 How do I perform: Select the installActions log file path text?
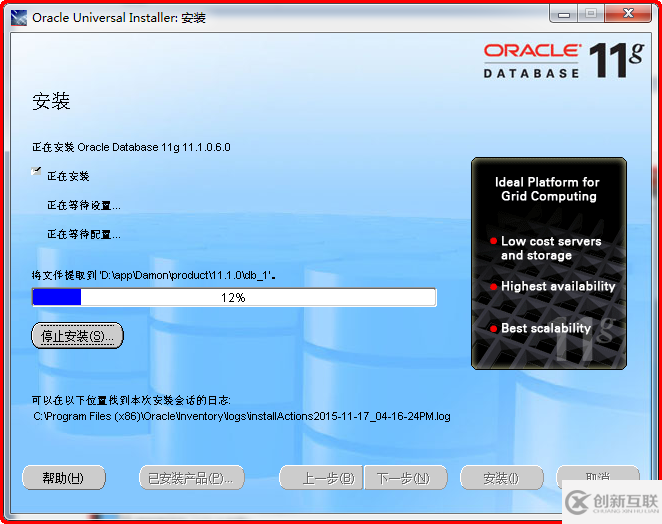coord(242,416)
